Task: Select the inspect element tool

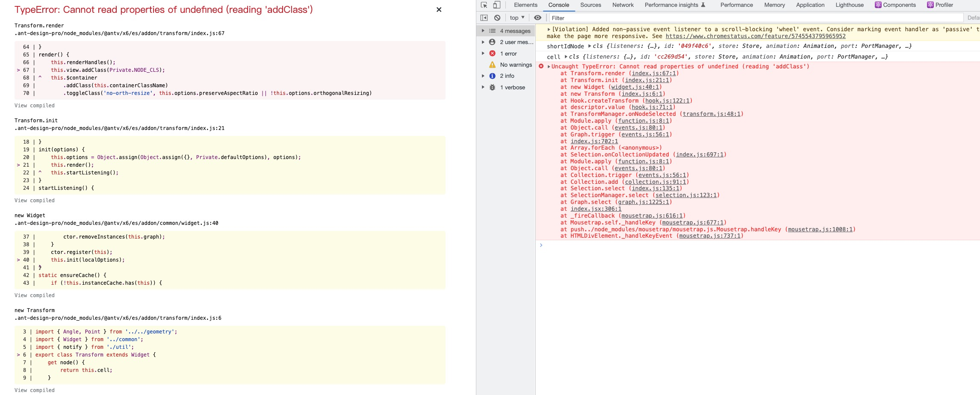Action: click(484, 4)
